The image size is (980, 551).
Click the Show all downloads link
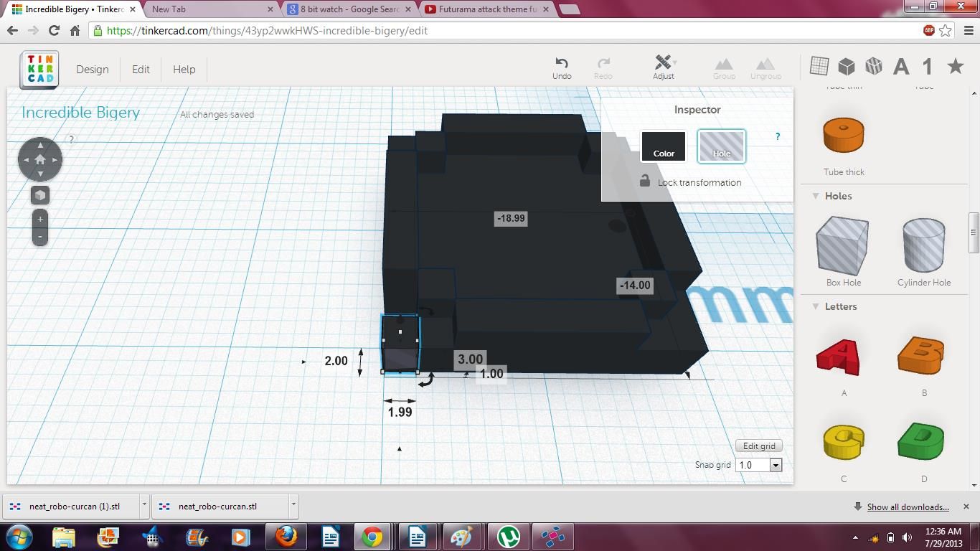[x=908, y=507]
